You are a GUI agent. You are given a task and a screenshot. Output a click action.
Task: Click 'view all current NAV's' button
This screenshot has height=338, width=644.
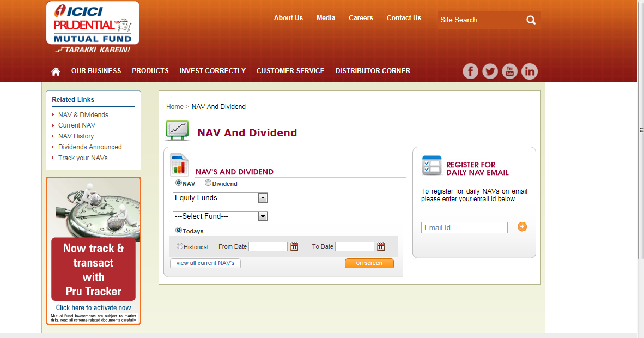coord(205,263)
